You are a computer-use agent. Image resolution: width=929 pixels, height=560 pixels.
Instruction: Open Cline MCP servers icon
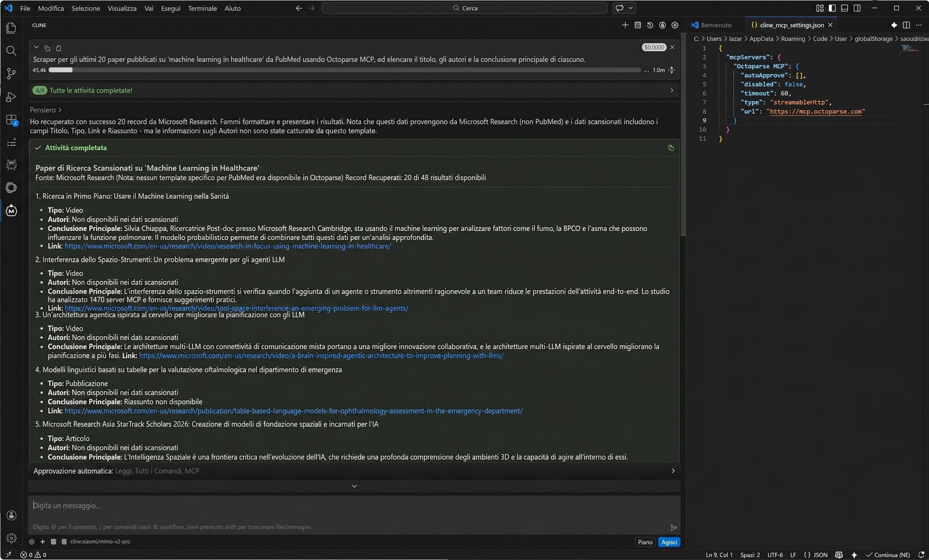(638, 25)
